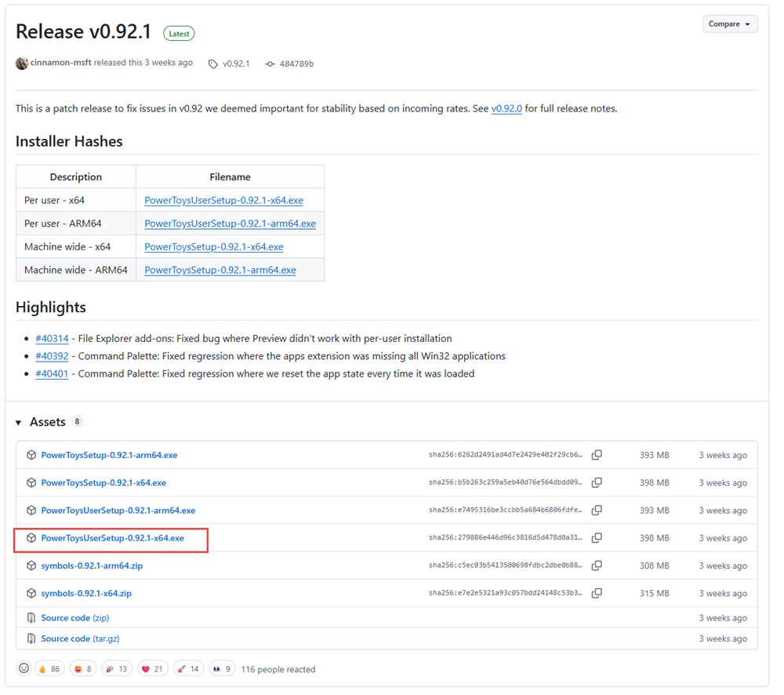Toggle heart reaction with 21

click(153, 669)
